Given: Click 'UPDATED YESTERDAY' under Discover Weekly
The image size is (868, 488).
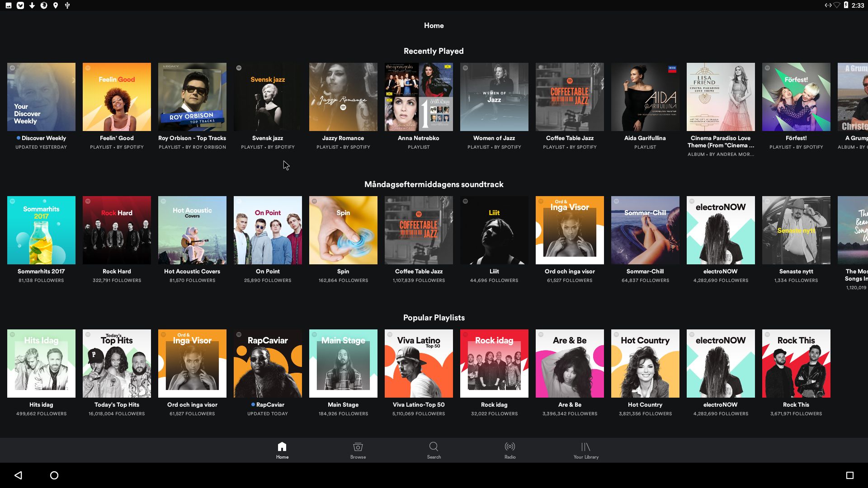Looking at the screenshot, I should (41, 147).
